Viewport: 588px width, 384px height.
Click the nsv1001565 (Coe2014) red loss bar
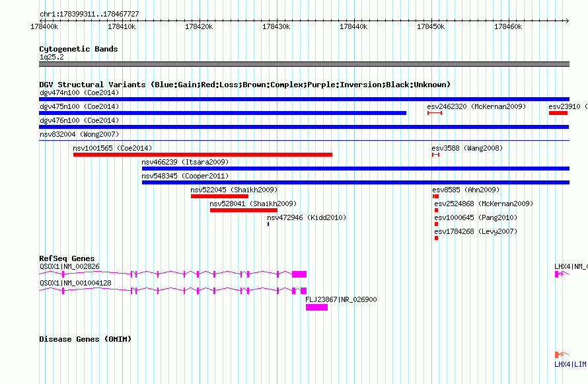[x=203, y=155]
